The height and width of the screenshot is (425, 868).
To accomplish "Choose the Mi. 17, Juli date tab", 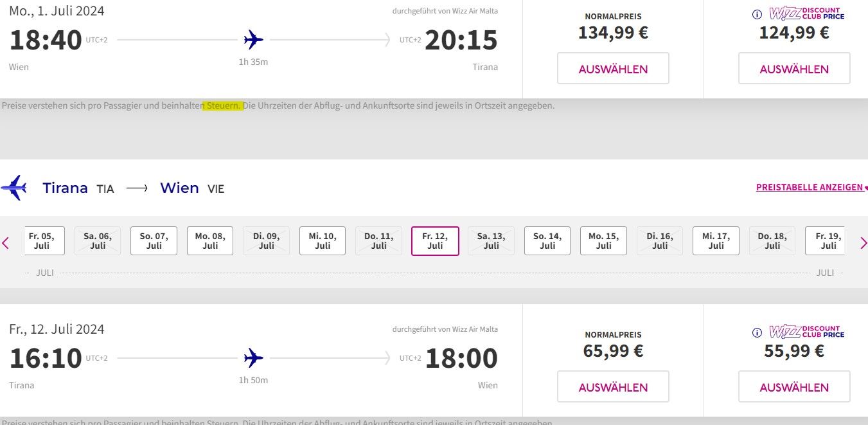I will pos(716,241).
